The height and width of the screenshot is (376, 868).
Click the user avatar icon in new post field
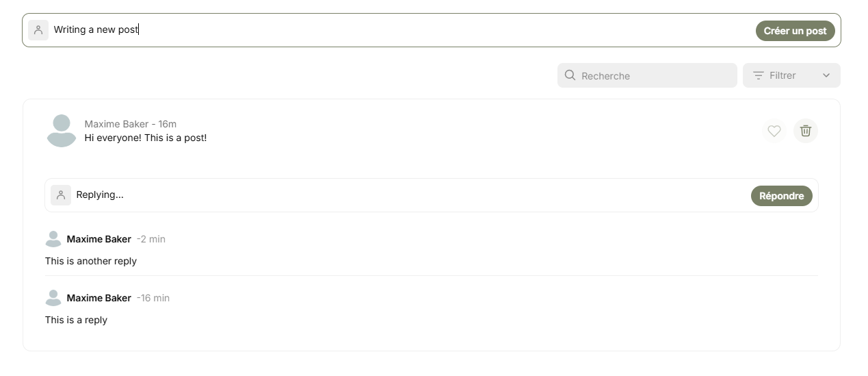tap(38, 30)
